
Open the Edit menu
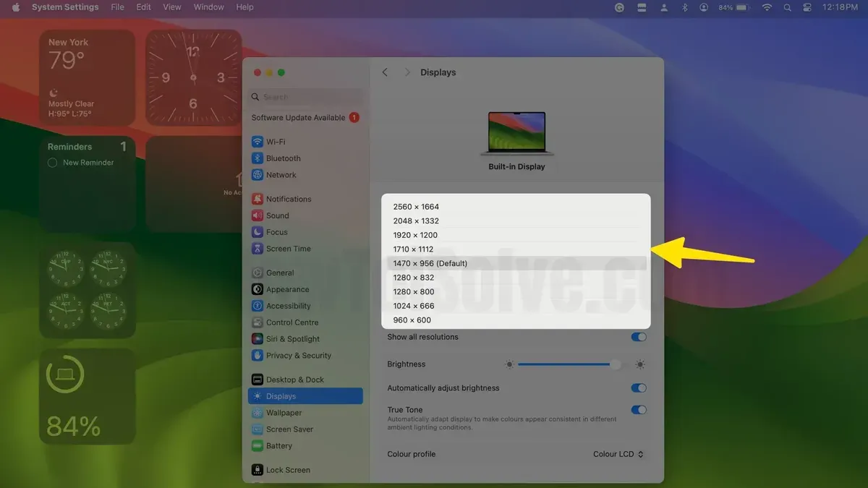coord(144,7)
